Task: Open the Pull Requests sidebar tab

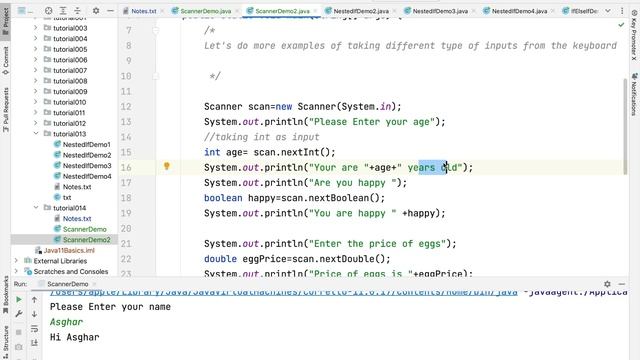Action: tap(6, 109)
